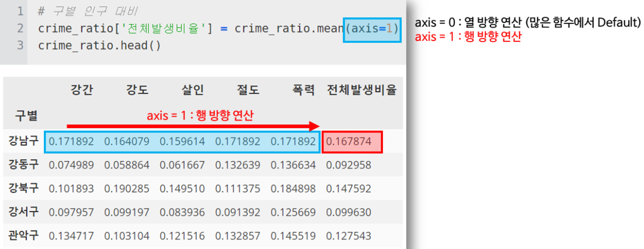Click 관악구 강도 value 0.103104
Viewport: 644px width, 249px height.
coord(127,236)
